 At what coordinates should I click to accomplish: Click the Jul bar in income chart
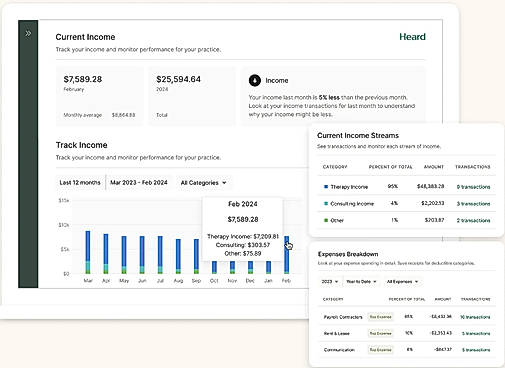tap(160, 255)
